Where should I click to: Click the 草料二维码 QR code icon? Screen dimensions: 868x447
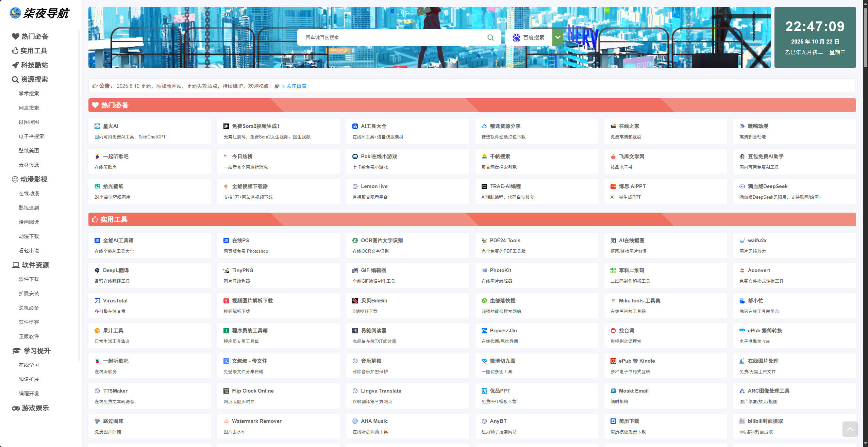(613, 270)
